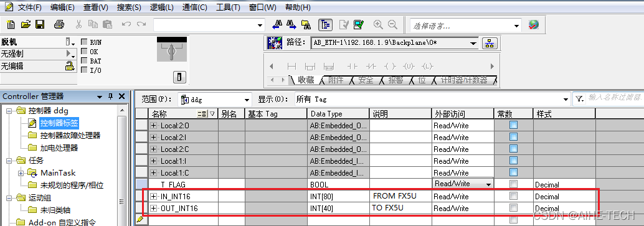Screen dimensions: 644x226
Task: Open the Show 所有 Tag dropdown
Action: (567, 99)
